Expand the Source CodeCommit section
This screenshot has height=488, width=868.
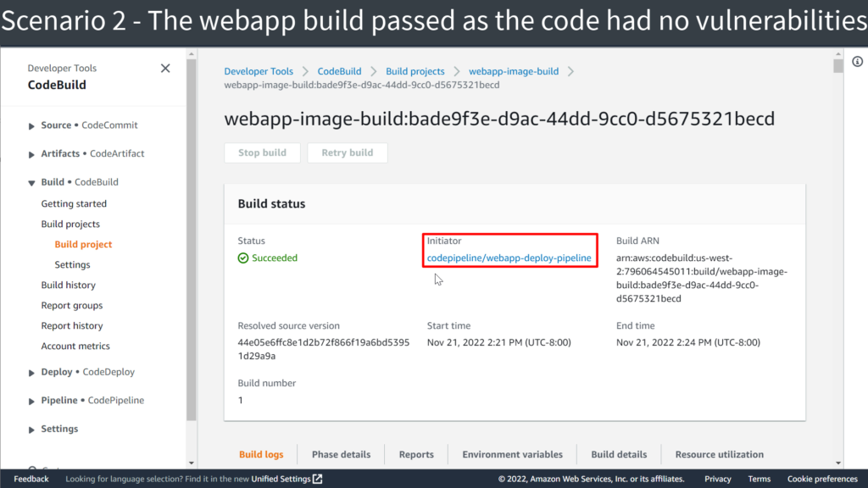pos(31,125)
